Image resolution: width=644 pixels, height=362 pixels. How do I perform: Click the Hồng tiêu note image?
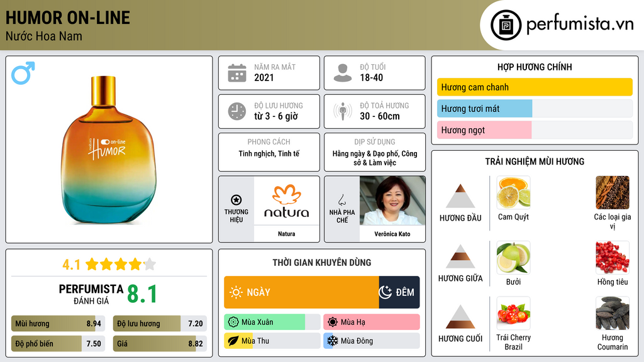613,257
